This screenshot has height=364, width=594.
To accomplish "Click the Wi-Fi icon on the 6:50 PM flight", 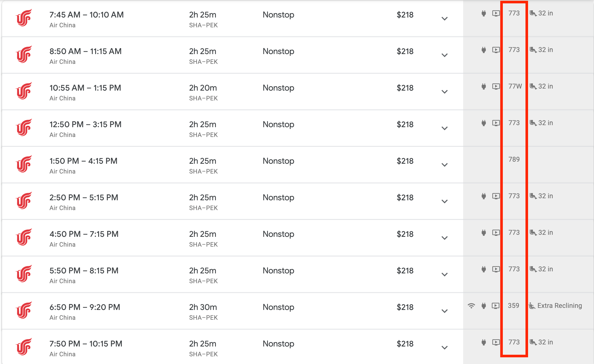I will (x=471, y=306).
